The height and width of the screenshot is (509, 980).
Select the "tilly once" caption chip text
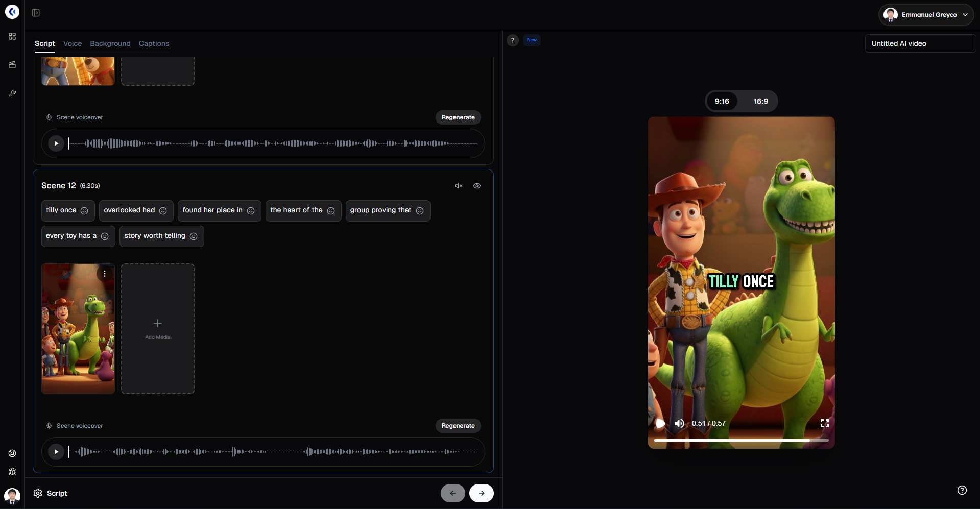(x=61, y=210)
